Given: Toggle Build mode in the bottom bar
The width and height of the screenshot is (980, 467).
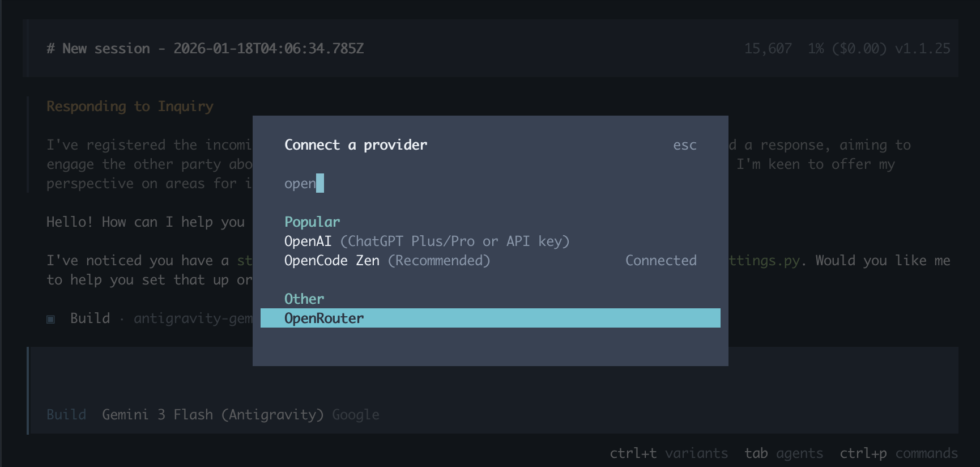Looking at the screenshot, I should point(66,414).
